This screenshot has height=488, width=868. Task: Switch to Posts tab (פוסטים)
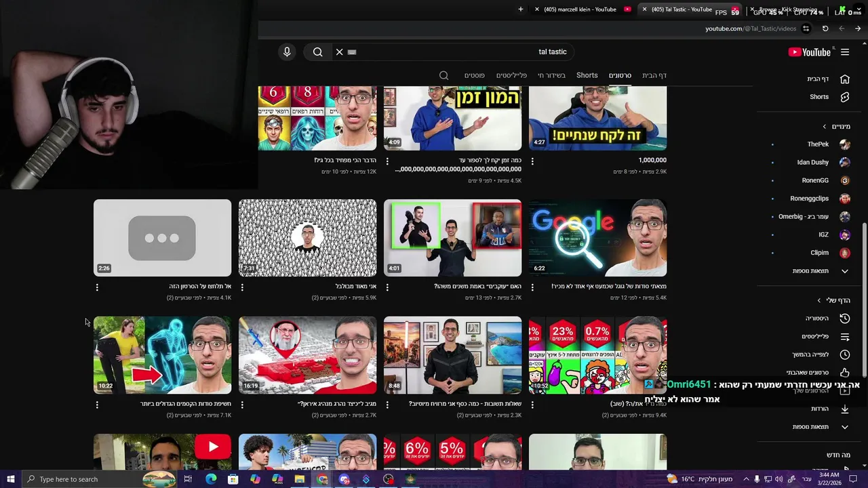click(474, 75)
